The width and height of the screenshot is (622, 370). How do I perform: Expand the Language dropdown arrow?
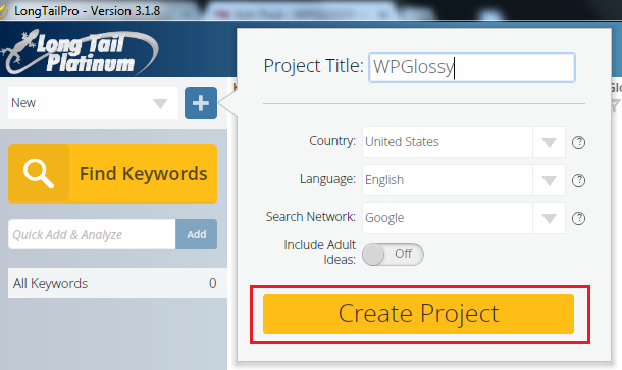coord(549,180)
